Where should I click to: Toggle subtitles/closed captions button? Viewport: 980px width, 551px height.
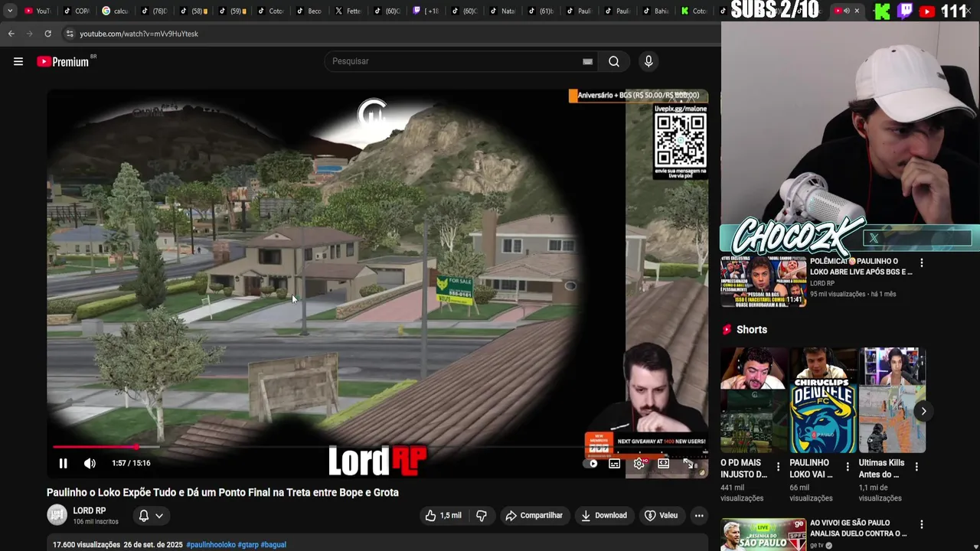coord(614,464)
